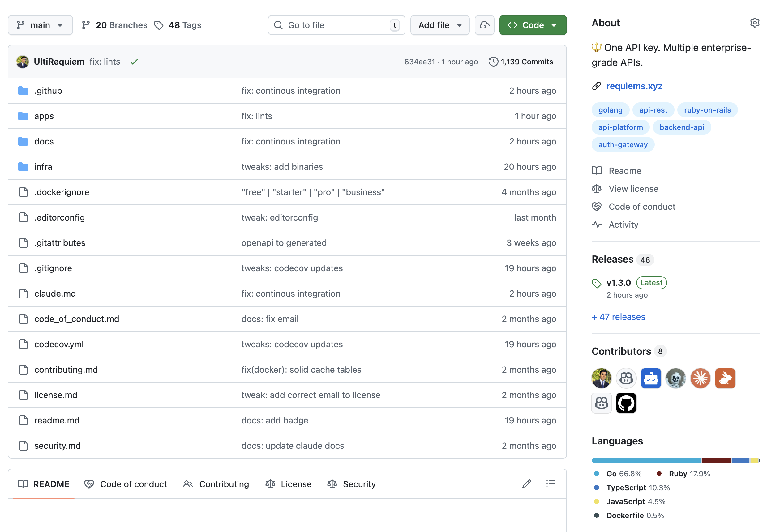
Task: Open the README outline list icon
Action: tap(551, 484)
